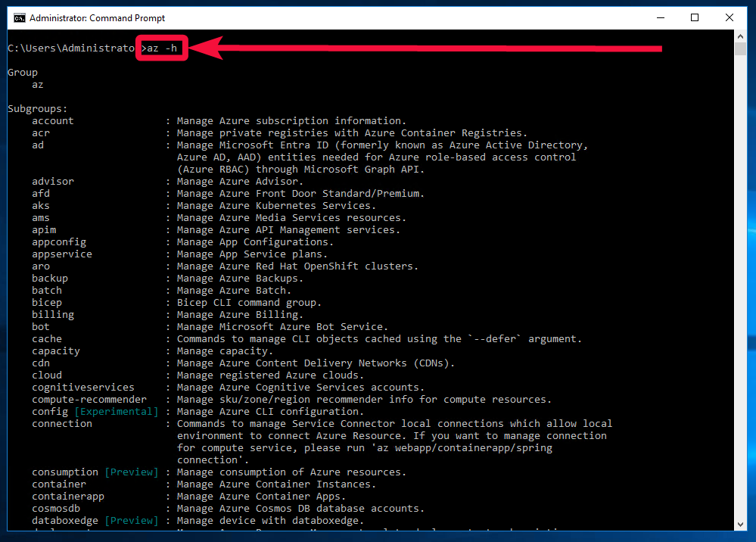Image resolution: width=756 pixels, height=542 pixels.
Task: Click the scrollbar down arrow
Action: click(741, 525)
